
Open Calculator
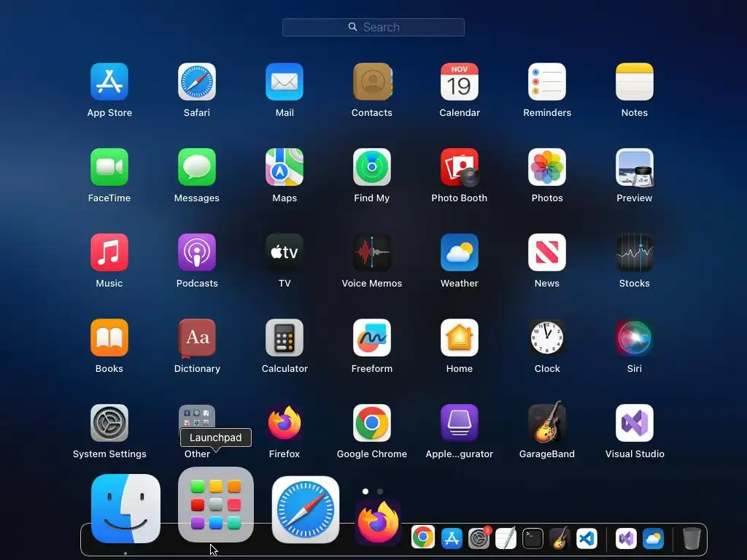click(x=285, y=338)
